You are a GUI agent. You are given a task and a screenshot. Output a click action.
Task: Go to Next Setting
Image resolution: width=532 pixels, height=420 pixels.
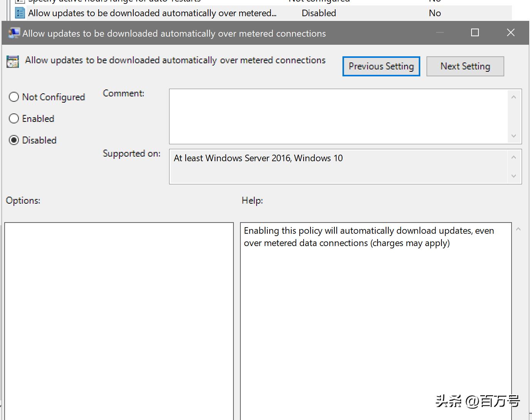tap(465, 66)
